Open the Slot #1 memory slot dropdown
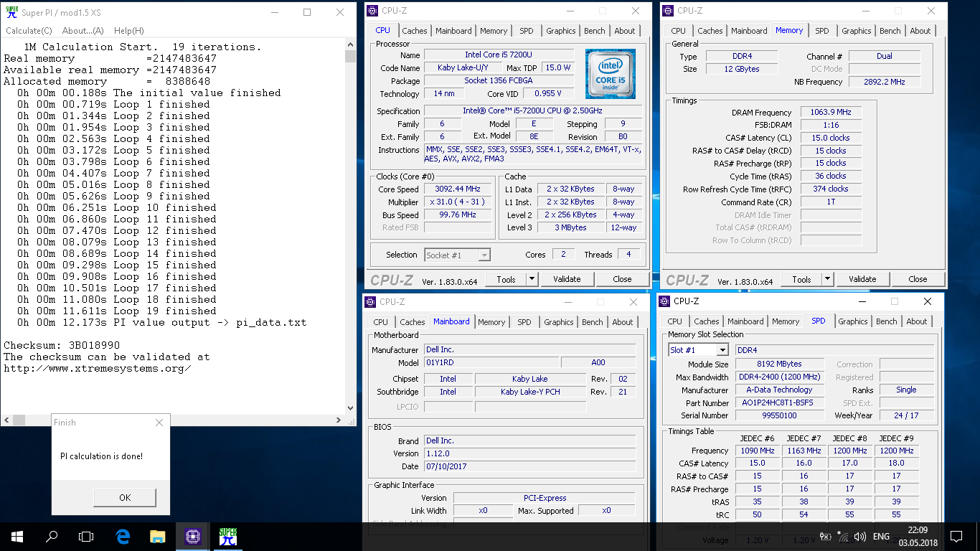The image size is (980, 551). click(x=698, y=350)
